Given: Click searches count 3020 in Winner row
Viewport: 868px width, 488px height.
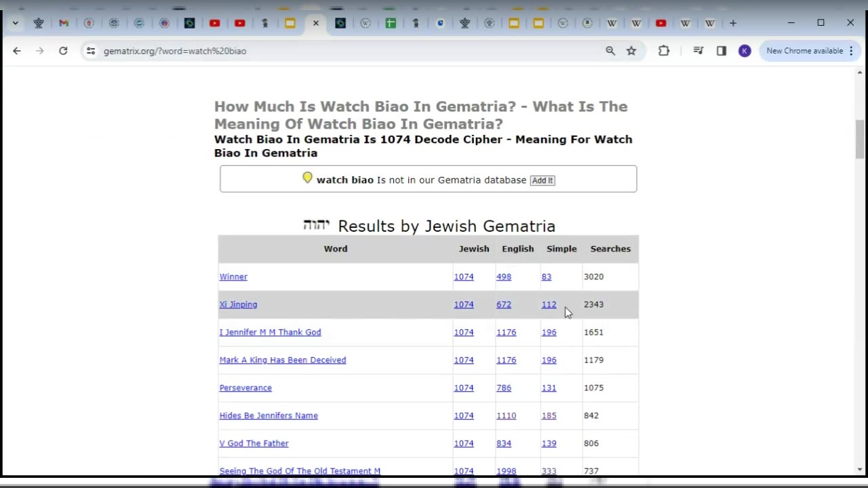Looking at the screenshot, I should pos(593,277).
